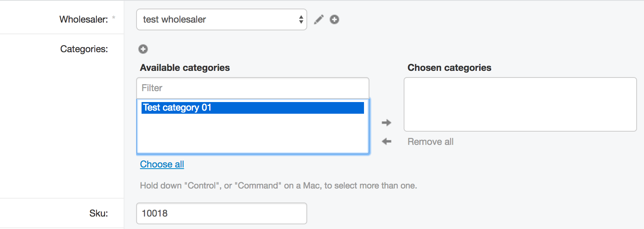
Task: Add another wholesaler using the plus icon
Action: tap(334, 19)
